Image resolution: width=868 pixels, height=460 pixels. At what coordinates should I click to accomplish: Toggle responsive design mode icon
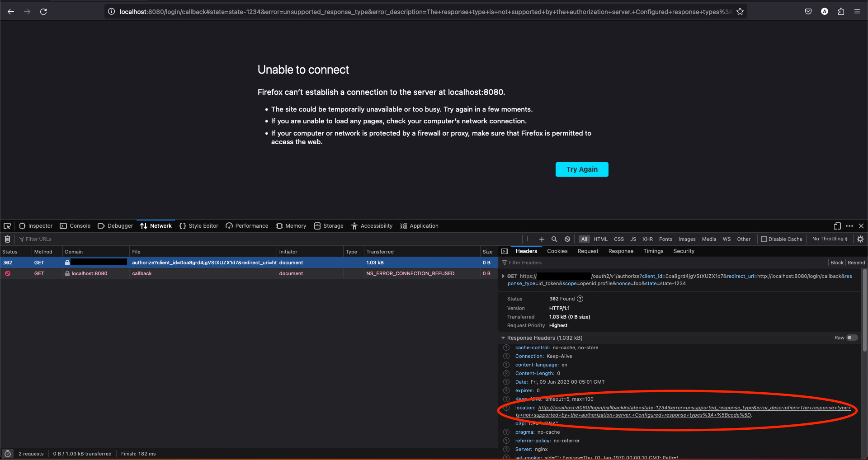click(x=837, y=226)
